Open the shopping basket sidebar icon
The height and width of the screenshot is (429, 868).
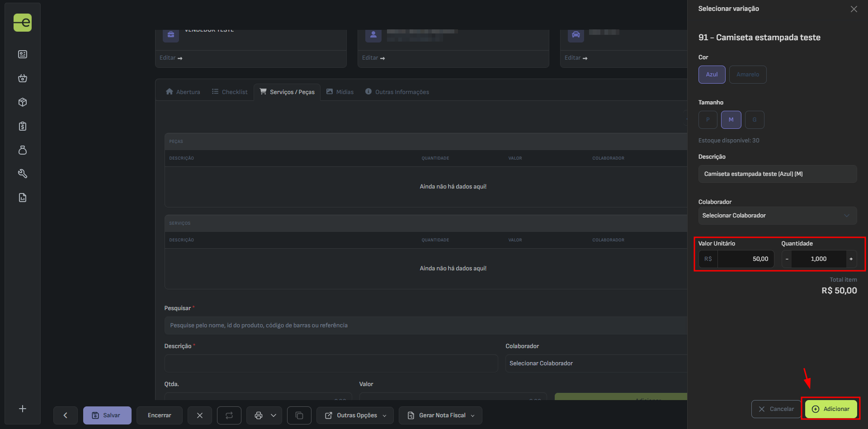(x=23, y=78)
